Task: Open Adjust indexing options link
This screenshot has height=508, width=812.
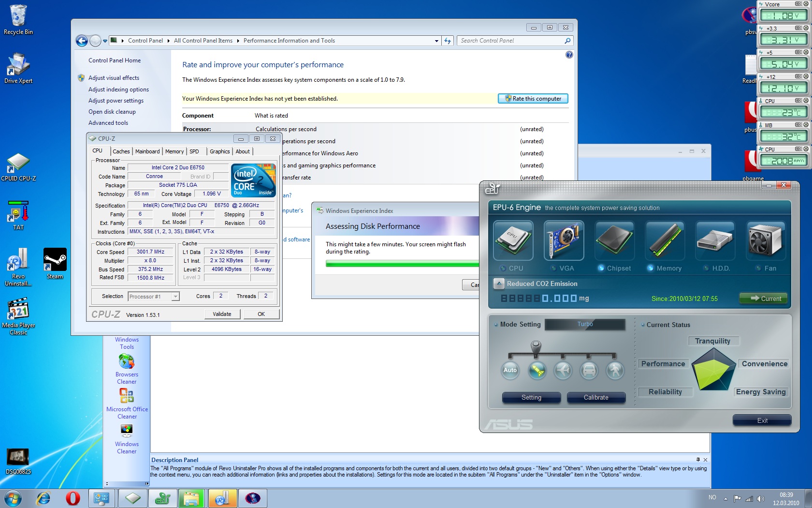Action: (118, 90)
